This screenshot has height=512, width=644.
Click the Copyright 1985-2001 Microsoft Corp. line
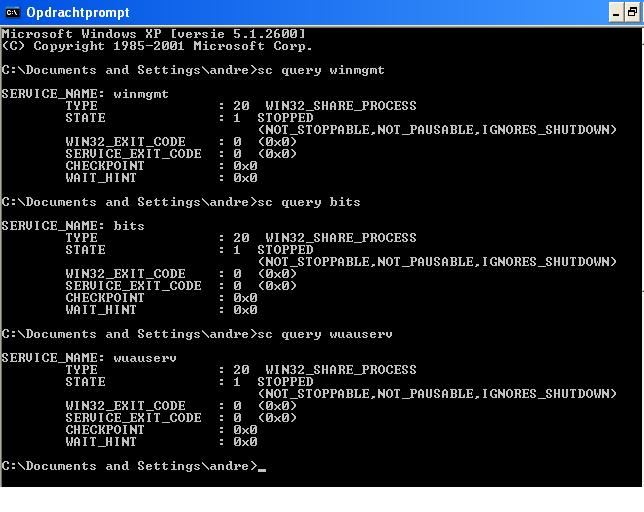pos(157,46)
